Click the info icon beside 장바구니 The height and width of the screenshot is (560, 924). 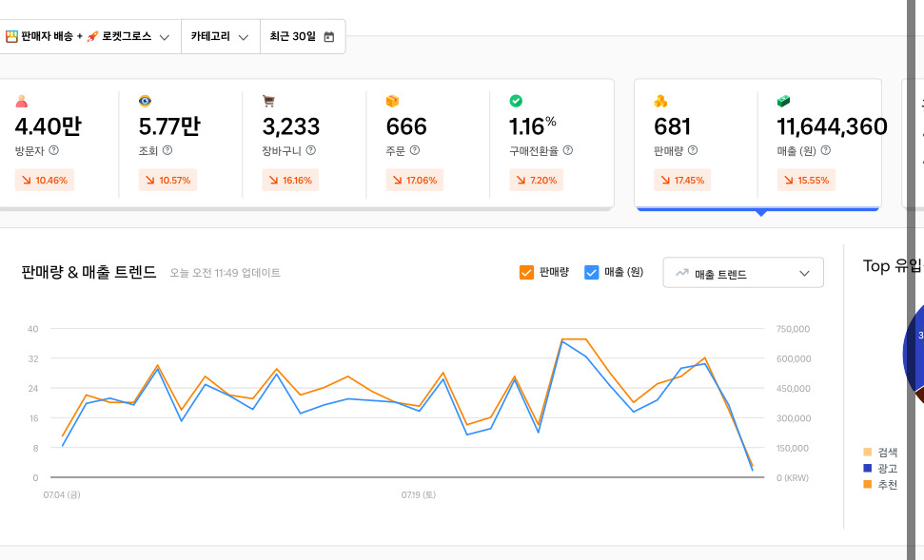pyautogui.click(x=310, y=150)
